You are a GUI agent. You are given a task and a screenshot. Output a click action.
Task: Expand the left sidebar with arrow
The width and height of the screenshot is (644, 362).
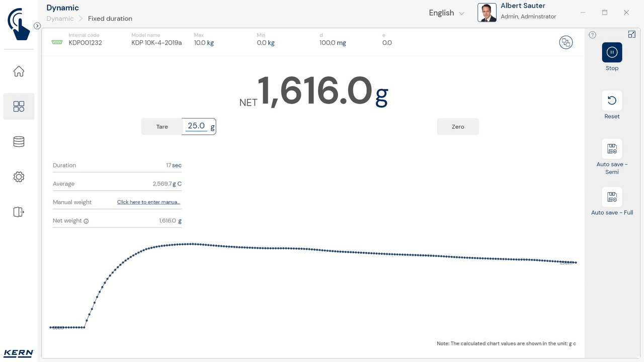tap(37, 26)
